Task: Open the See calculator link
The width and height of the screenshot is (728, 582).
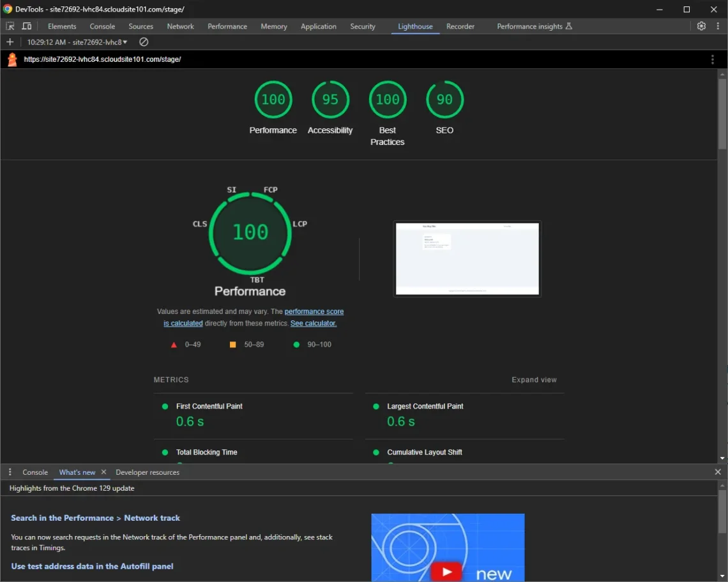Action: (313, 323)
